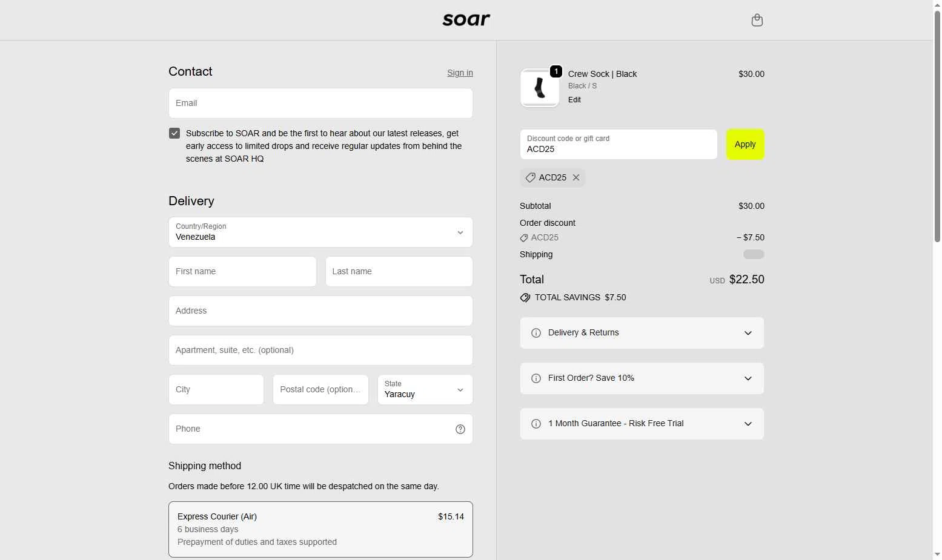Click the Discount code or gift card field
942x560 pixels.
click(x=619, y=145)
